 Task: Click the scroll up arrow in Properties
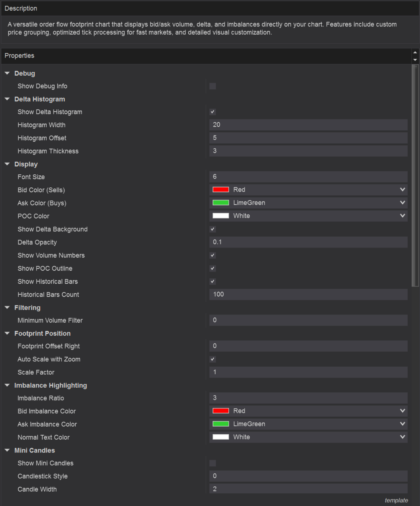[x=415, y=52]
